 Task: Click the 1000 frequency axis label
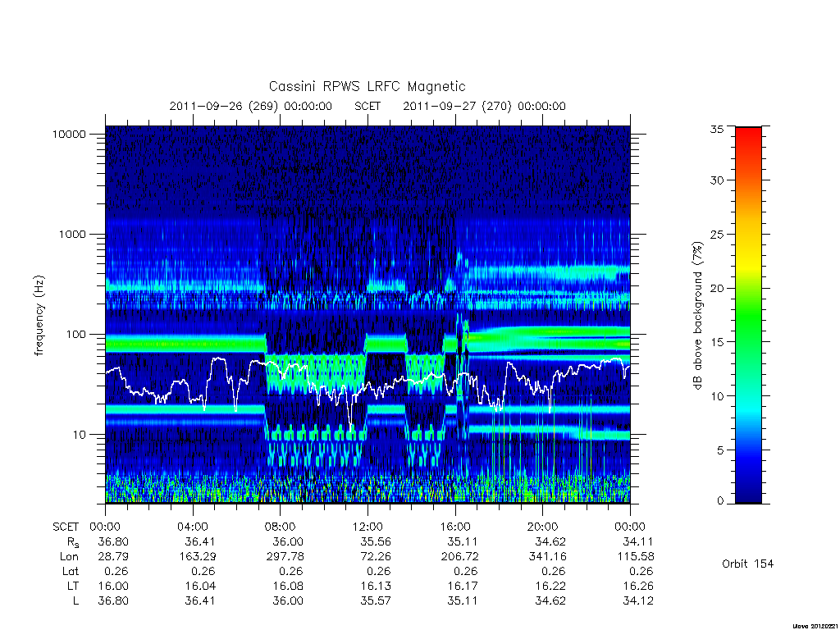point(72,234)
